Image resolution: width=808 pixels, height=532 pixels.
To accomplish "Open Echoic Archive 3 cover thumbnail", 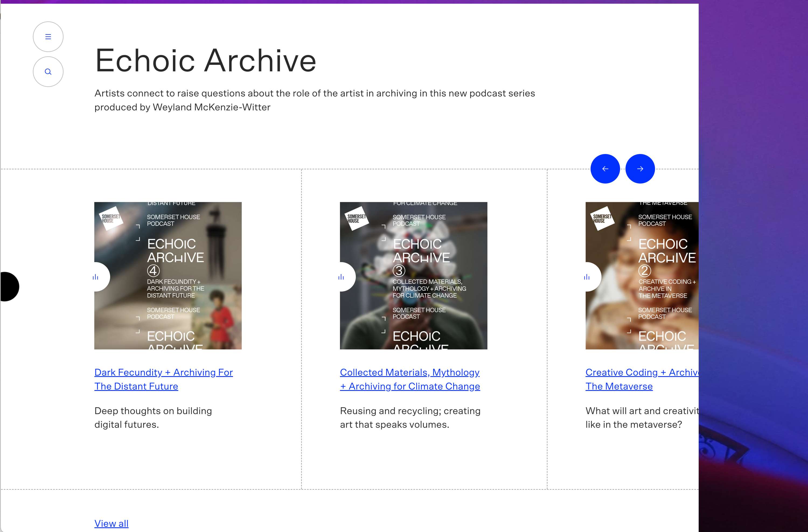I will (x=413, y=275).
